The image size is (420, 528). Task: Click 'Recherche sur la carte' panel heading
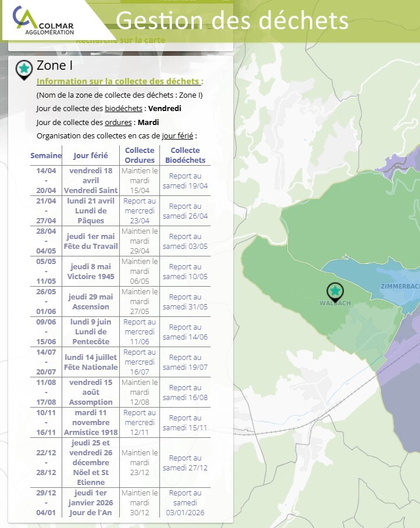(120, 41)
